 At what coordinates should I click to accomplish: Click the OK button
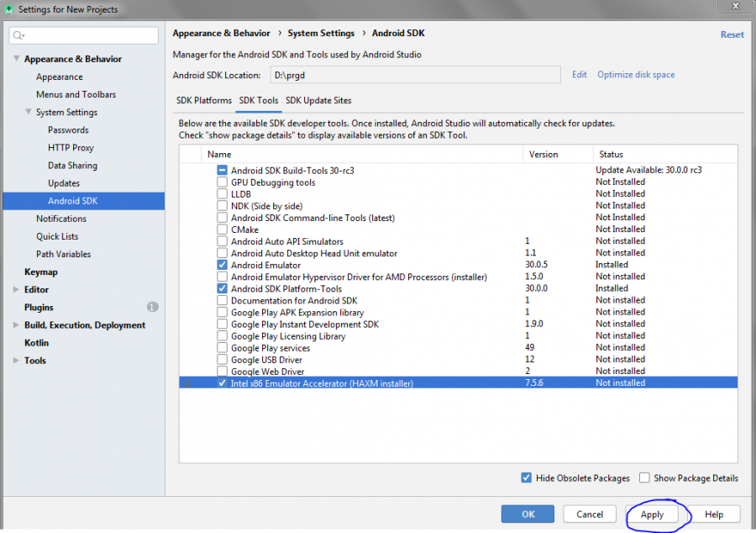pos(528,515)
